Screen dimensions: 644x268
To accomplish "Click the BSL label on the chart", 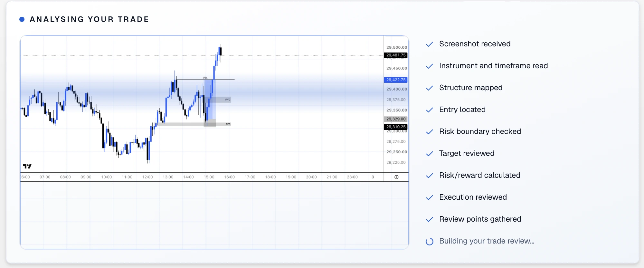I will [205, 78].
